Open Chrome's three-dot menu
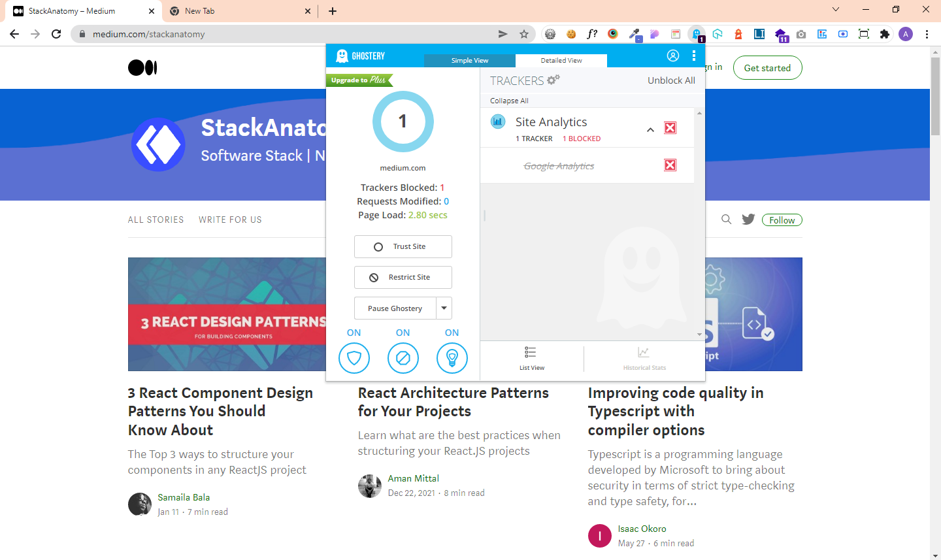 (927, 34)
